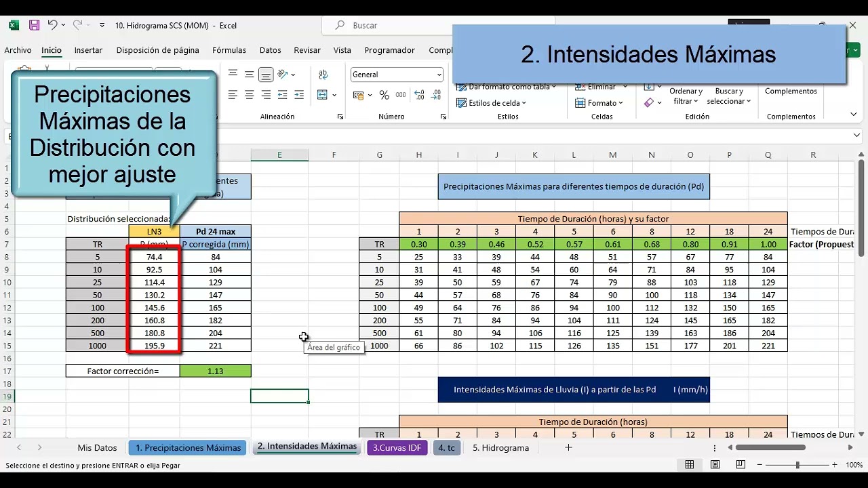Click the Redo arrow icon
The height and width of the screenshot is (488, 868).
(x=77, y=25)
